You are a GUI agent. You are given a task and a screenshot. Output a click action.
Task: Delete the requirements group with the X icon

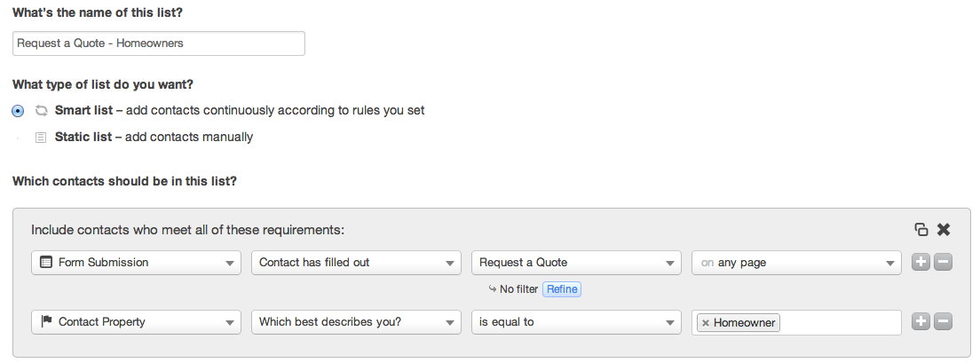coord(944,230)
